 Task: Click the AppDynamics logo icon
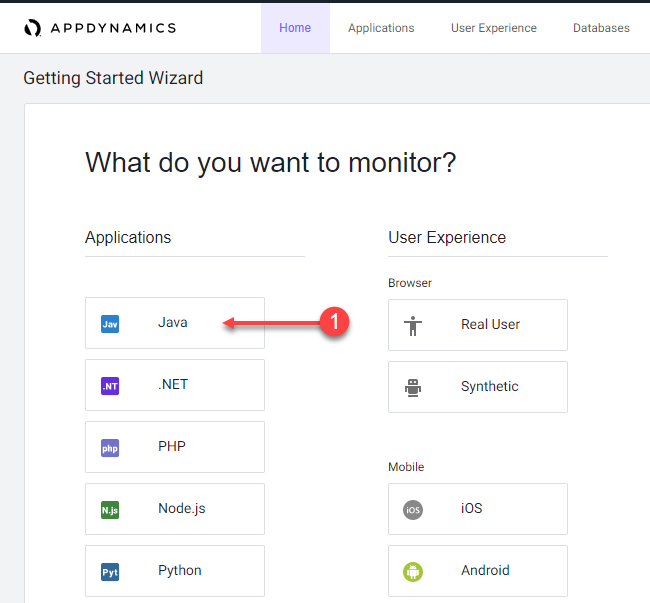pyautogui.click(x=32, y=28)
